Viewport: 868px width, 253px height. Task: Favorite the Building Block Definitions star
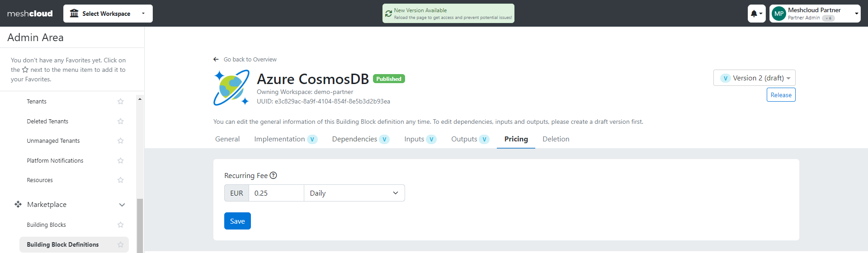click(120, 245)
